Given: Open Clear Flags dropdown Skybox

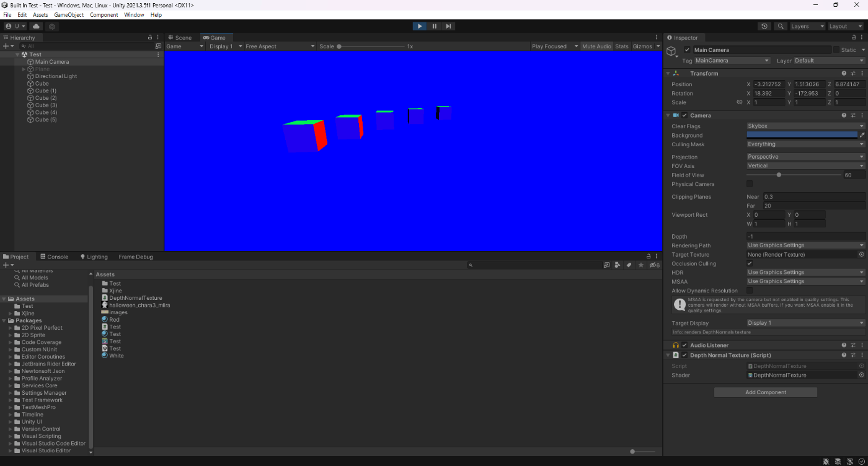Looking at the screenshot, I should (806, 126).
